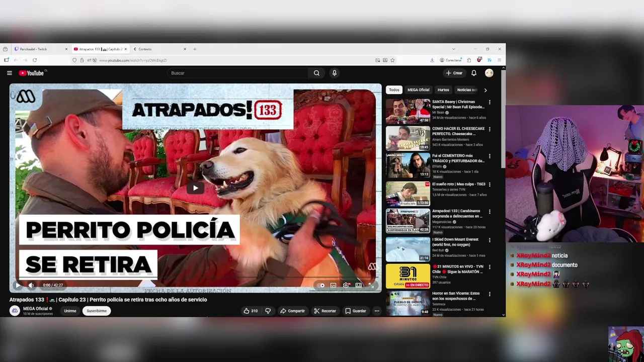This screenshot has height=362, width=644.
Task: Mute the video volume
Action: (31, 285)
